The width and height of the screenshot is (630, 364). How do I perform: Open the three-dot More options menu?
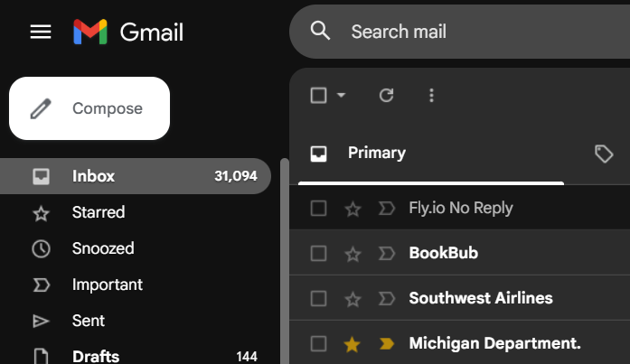(431, 96)
